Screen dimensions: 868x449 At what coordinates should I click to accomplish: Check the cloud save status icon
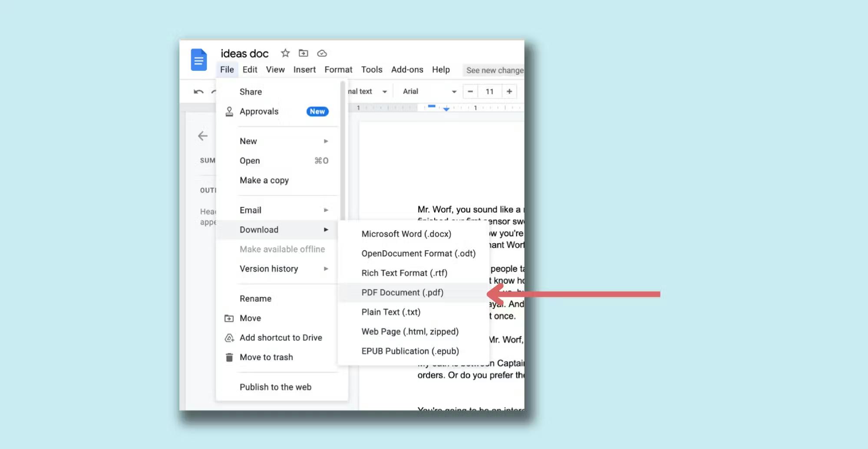click(322, 53)
